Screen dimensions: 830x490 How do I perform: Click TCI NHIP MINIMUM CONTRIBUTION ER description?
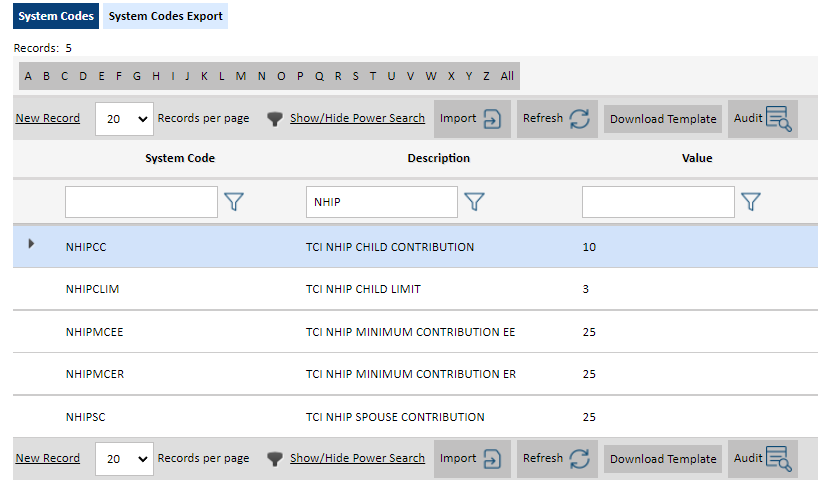(x=411, y=374)
